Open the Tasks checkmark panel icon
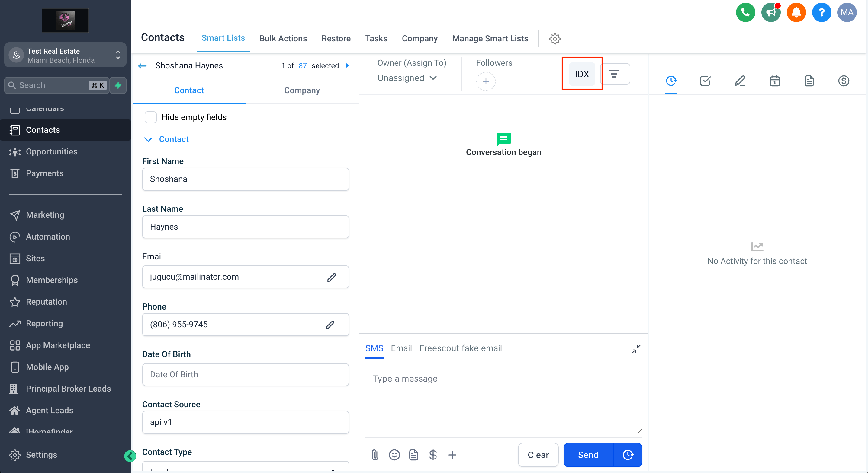868x473 pixels. pos(705,81)
